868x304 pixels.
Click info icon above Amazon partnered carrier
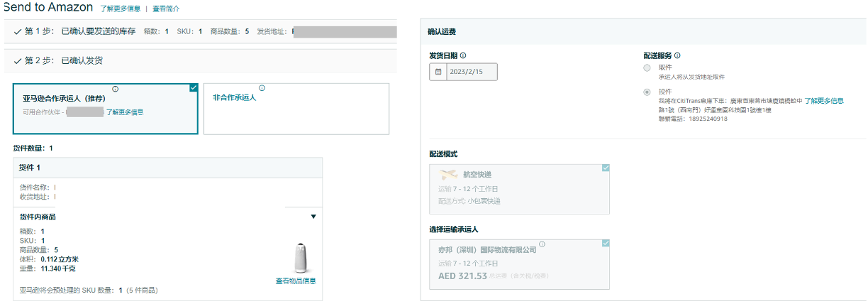point(115,89)
